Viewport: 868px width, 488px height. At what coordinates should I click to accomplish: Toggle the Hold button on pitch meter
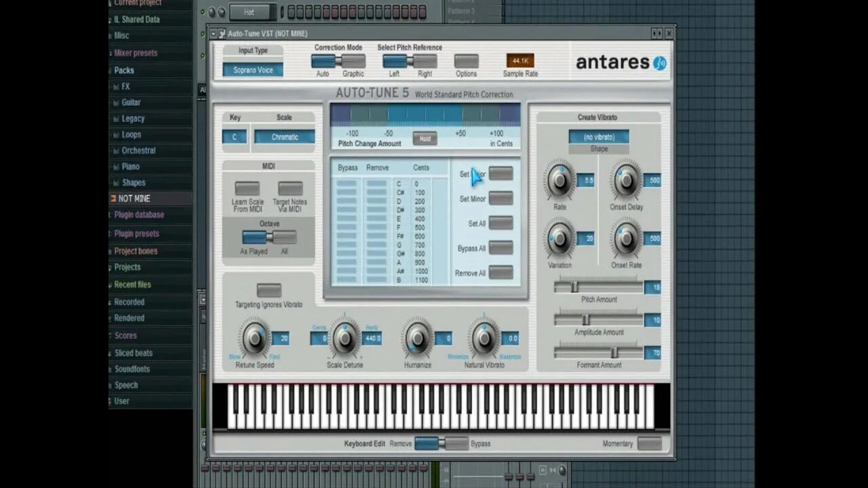point(425,138)
